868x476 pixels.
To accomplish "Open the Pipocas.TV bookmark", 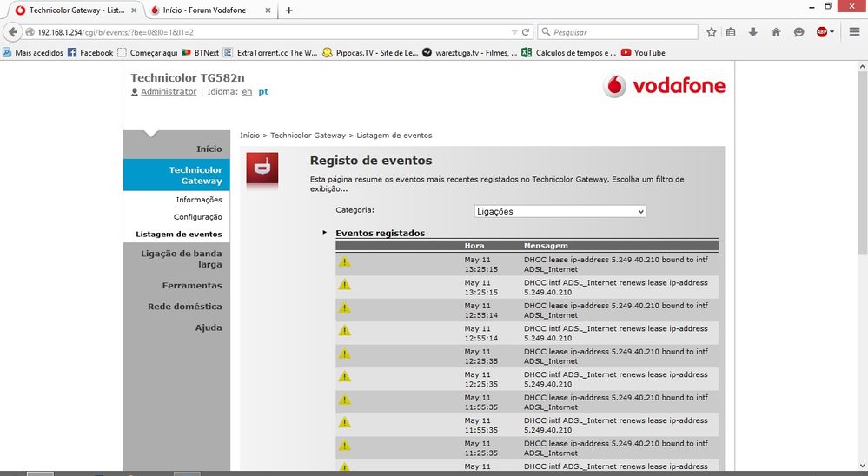I will [370, 53].
